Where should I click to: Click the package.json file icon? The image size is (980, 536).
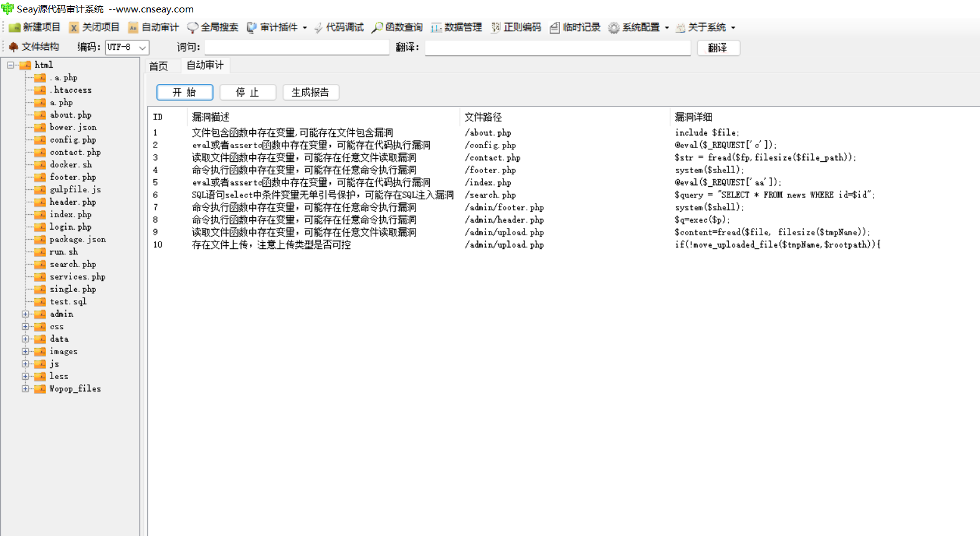pyautogui.click(x=40, y=239)
